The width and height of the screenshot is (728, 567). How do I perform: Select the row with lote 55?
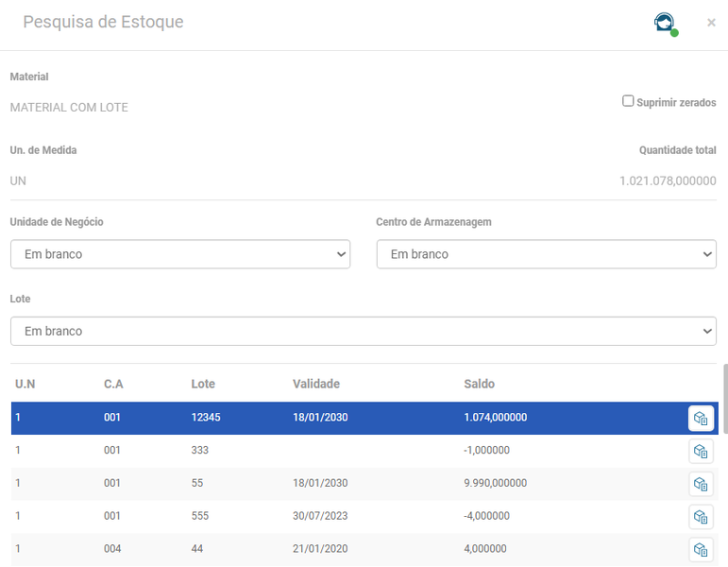pyautogui.click(x=364, y=483)
